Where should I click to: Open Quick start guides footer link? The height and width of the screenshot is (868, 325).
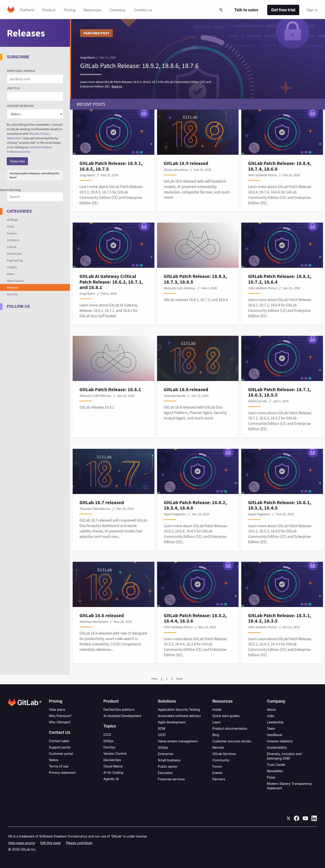[x=226, y=716]
